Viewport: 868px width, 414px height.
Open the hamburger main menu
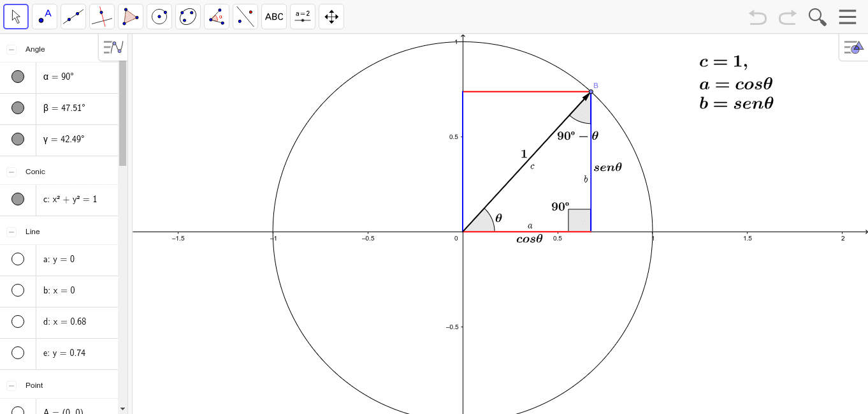click(x=848, y=17)
